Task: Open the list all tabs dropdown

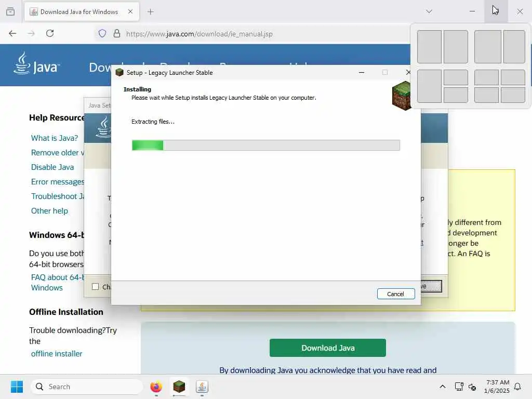Action: (429, 11)
